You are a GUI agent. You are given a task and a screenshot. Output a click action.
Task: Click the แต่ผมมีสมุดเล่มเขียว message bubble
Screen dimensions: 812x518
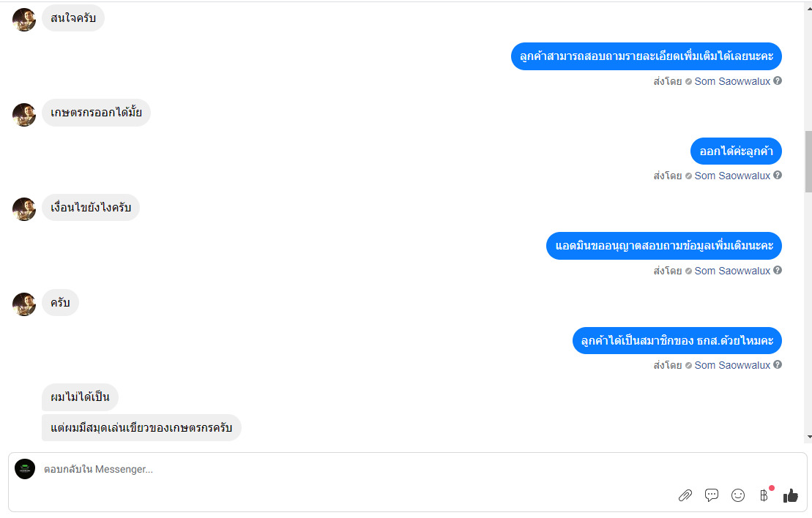click(x=141, y=428)
